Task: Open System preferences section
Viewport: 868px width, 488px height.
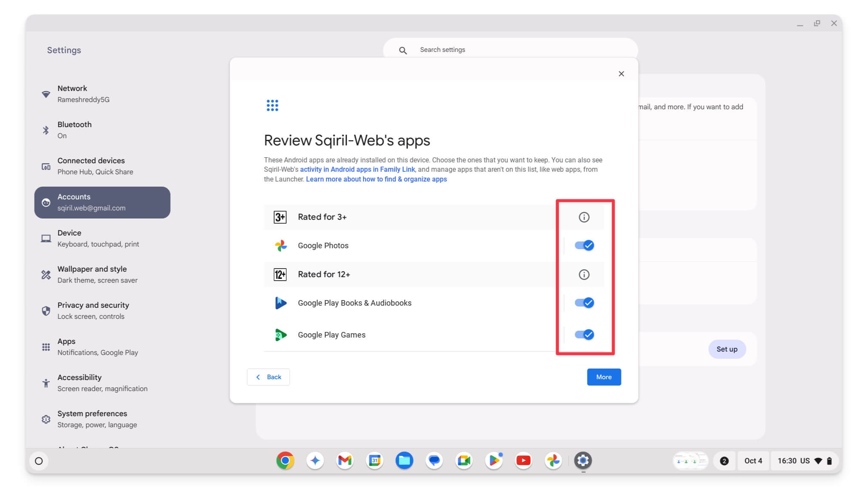Action: pos(102,419)
